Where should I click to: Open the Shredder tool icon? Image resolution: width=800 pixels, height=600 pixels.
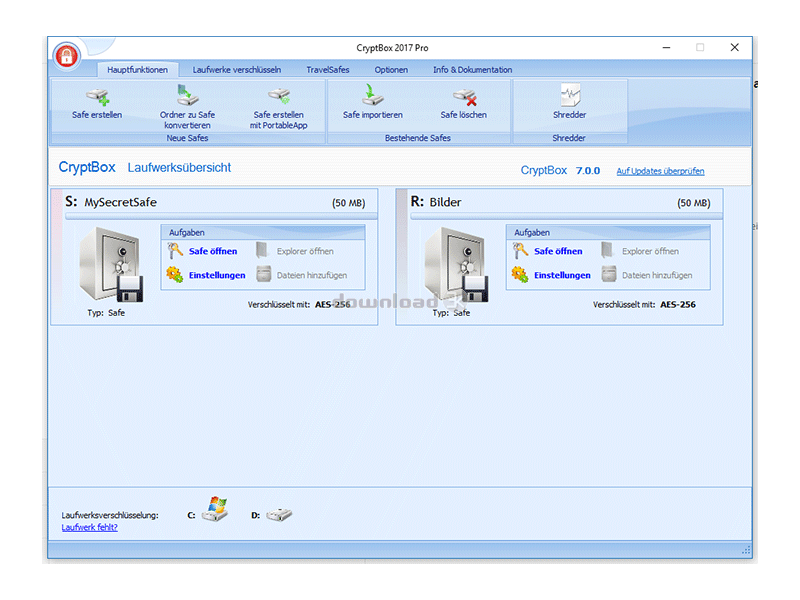point(570,95)
